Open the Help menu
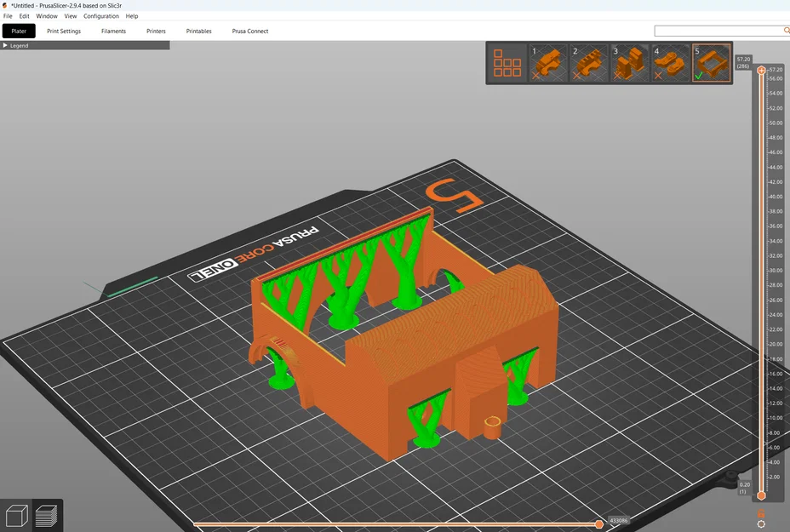The width and height of the screenshot is (790, 532). click(132, 16)
